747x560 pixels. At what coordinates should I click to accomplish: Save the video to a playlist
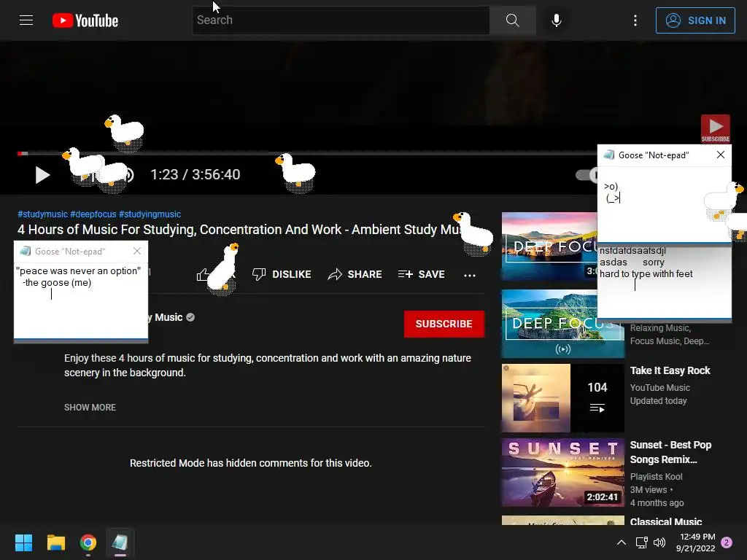coord(421,274)
